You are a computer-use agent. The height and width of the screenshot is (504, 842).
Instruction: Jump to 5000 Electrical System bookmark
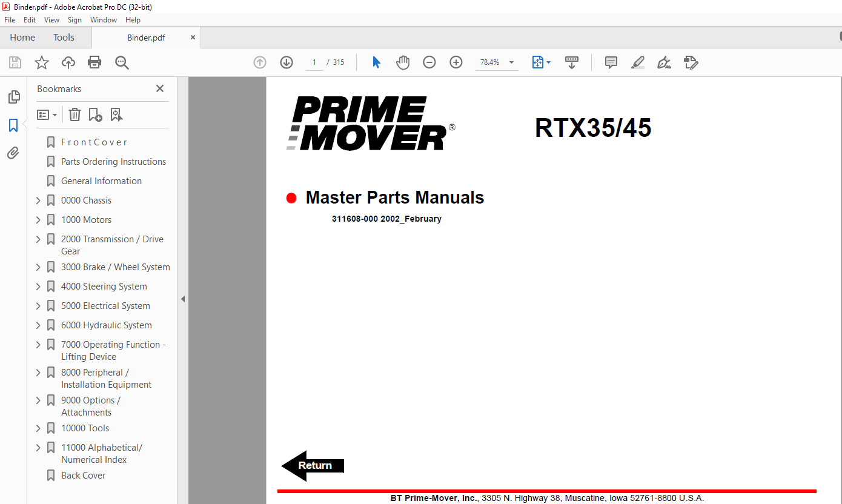coord(105,306)
